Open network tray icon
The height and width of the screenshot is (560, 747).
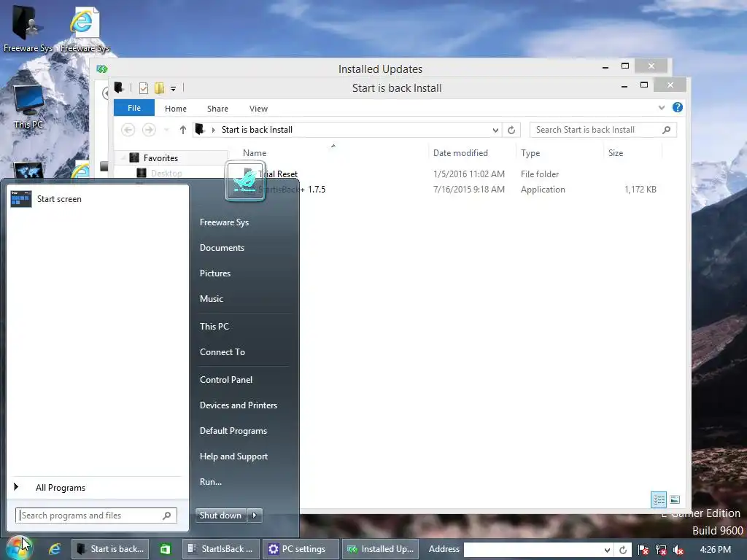point(661,550)
